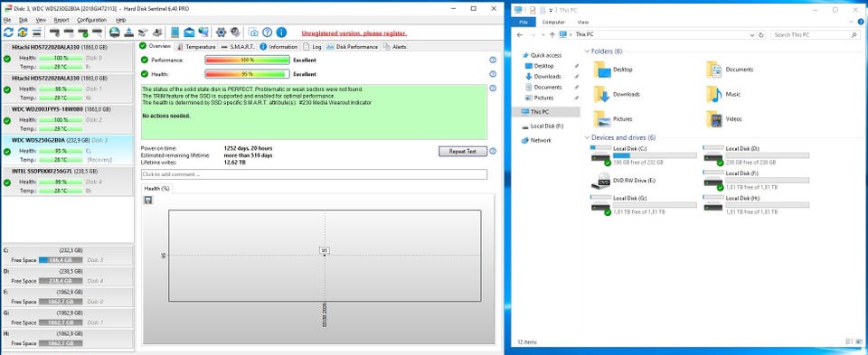Click the C: Free Space bar in the left panel
Screen dimensions: 868x355
click(61, 260)
